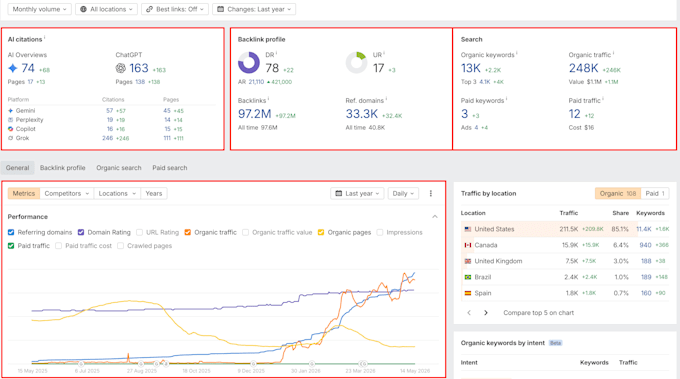This screenshot has width=680, height=379.
Task: Click calendar icon in Last year selector
Action: (x=339, y=193)
